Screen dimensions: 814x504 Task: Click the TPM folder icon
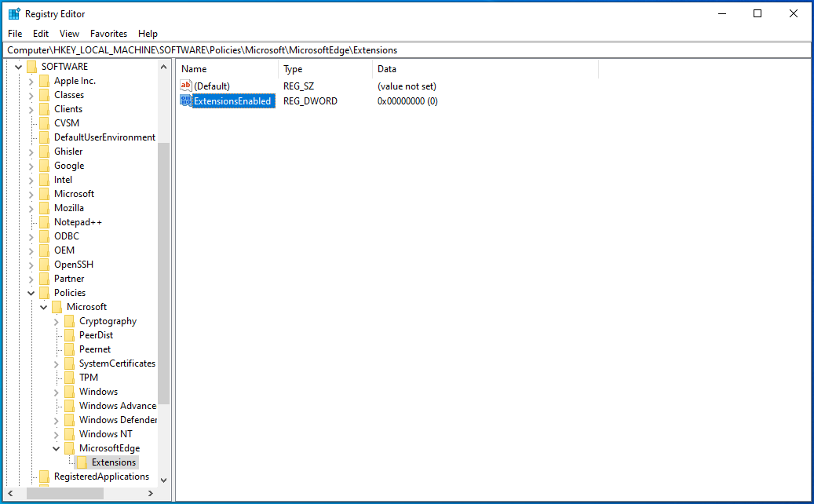tap(69, 377)
